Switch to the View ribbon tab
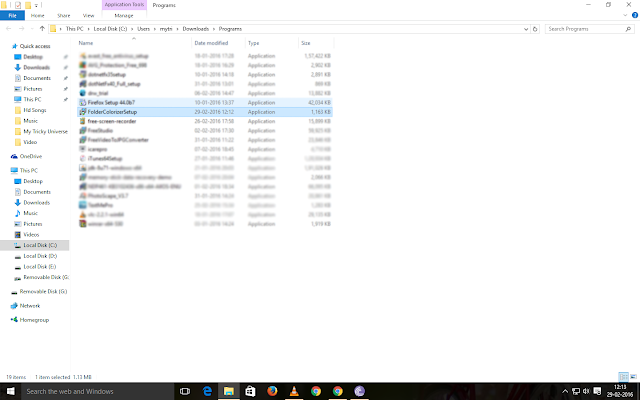This screenshot has width=640, height=400. [89, 16]
